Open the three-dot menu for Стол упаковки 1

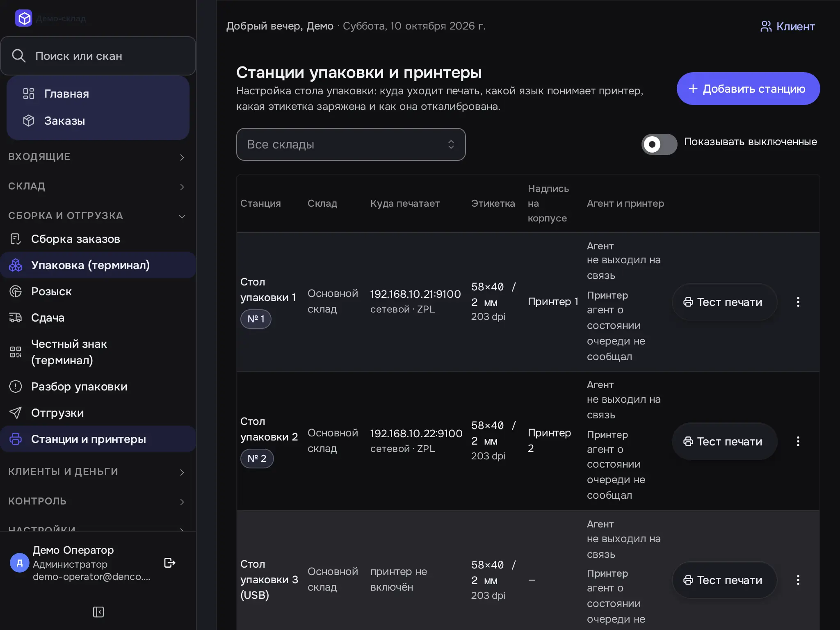[798, 302]
